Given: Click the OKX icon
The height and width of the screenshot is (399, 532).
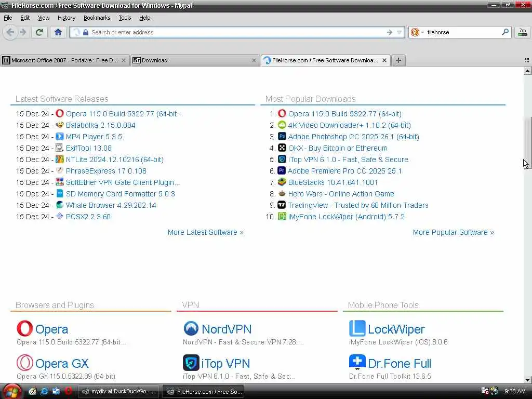Looking at the screenshot, I should [x=282, y=148].
